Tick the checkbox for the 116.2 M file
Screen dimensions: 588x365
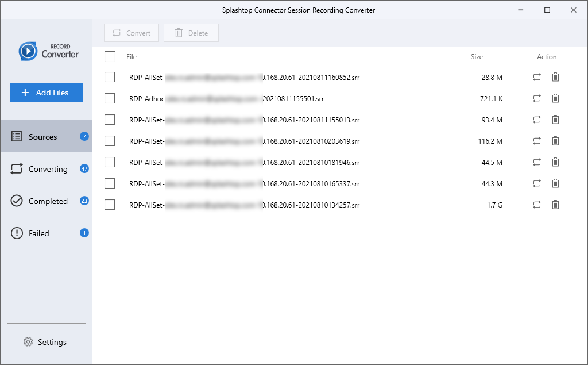pyautogui.click(x=110, y=141)
